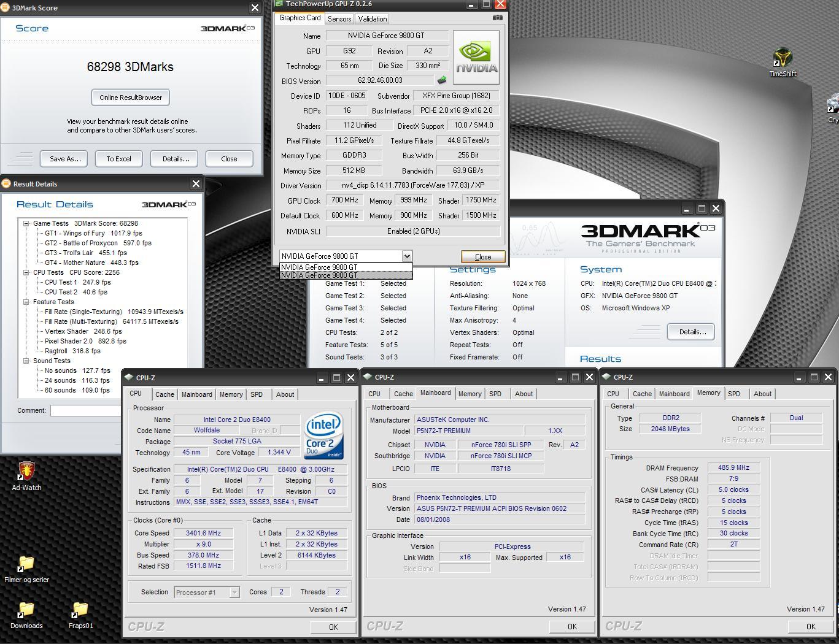Select the 24 sounds result row

pos(77,380)
